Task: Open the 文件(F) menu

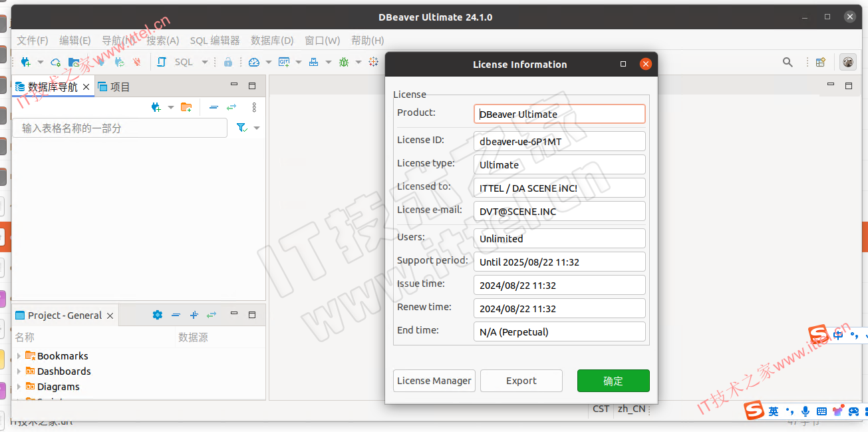Action: click(33, 41)
